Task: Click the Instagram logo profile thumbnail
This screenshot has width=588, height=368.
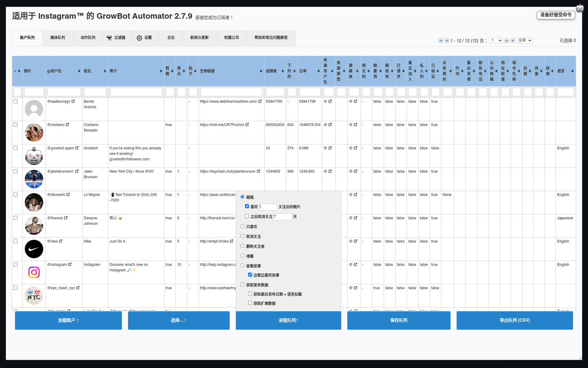Action: point(34,272)
